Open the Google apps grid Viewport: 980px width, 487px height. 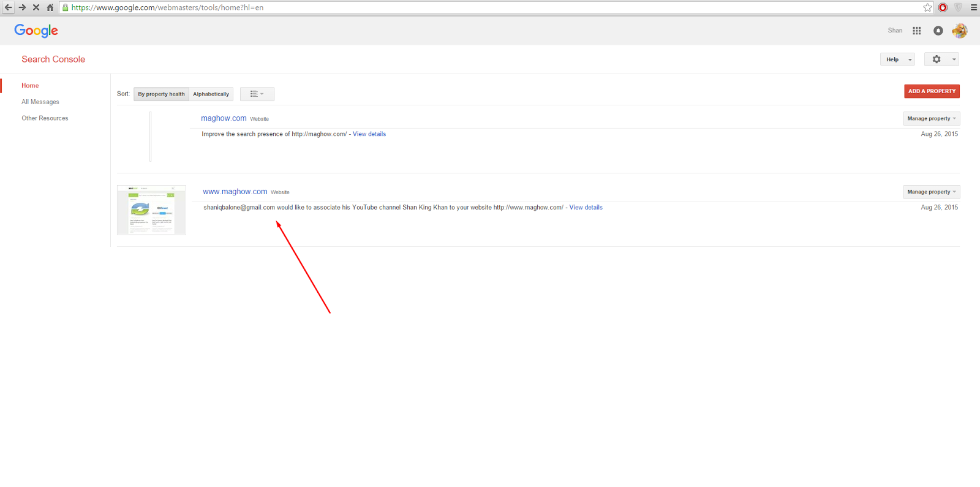point(917,31)
